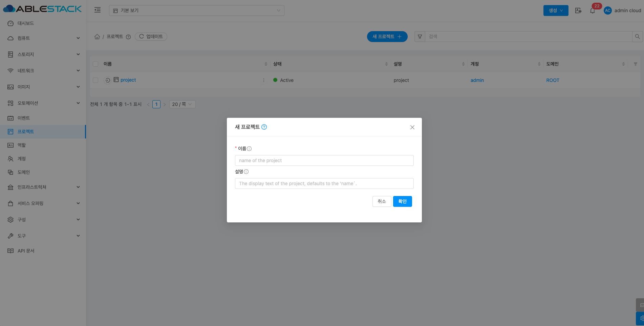Click the configuration gear icon

10,220
